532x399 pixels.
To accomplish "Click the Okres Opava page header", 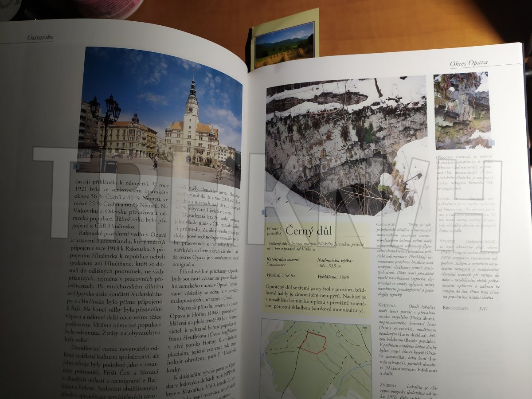I will 469,63.
